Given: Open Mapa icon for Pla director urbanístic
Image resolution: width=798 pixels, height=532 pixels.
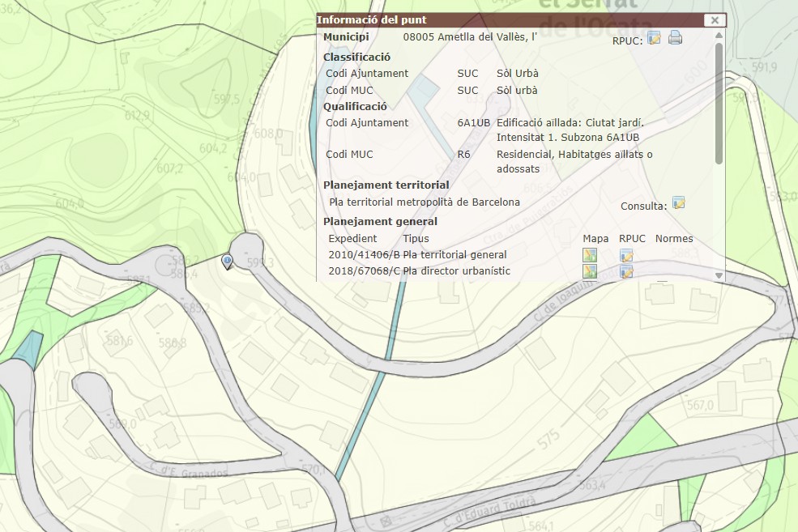Looking at the screenshot, I should pos(590,271).
